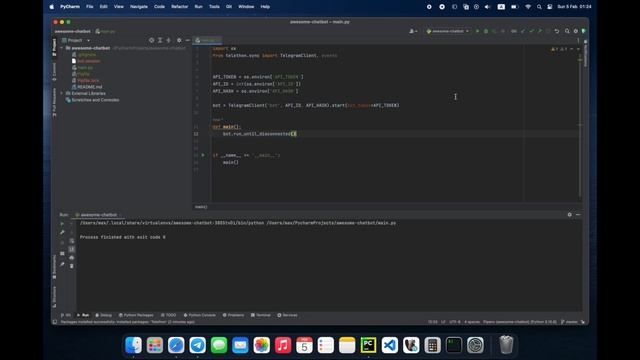
Task: Toggle soft-wrap in Run console toolbar
Action: tap(72, 241)
